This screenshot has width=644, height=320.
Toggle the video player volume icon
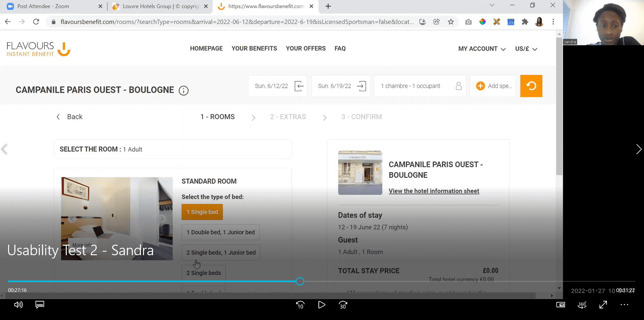(19, 305)
